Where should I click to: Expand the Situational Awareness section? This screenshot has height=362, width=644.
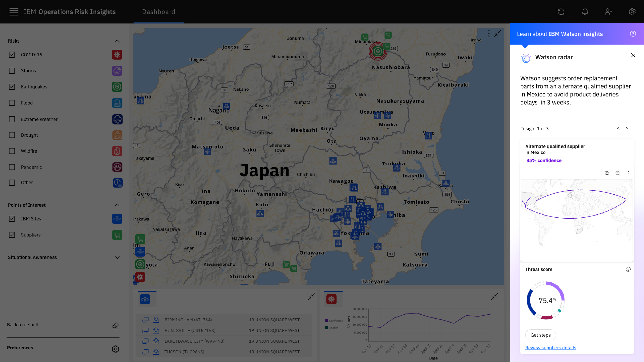pyautogui.click(x=117, y=257)
